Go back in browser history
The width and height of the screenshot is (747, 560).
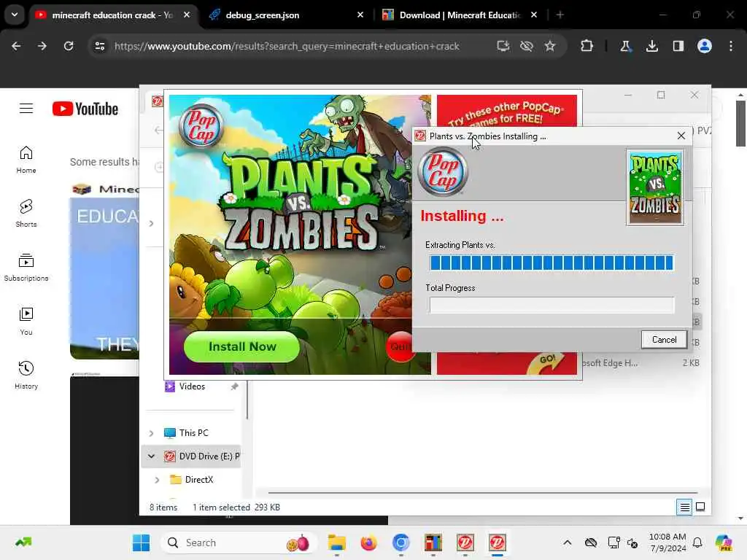pyautogui.click(x=16, y=46)
